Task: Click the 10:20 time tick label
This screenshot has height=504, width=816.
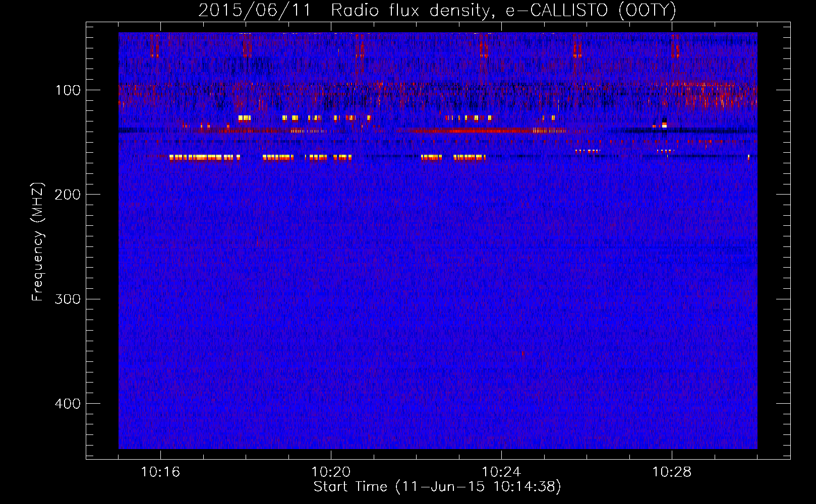Action: coord(331,472)
